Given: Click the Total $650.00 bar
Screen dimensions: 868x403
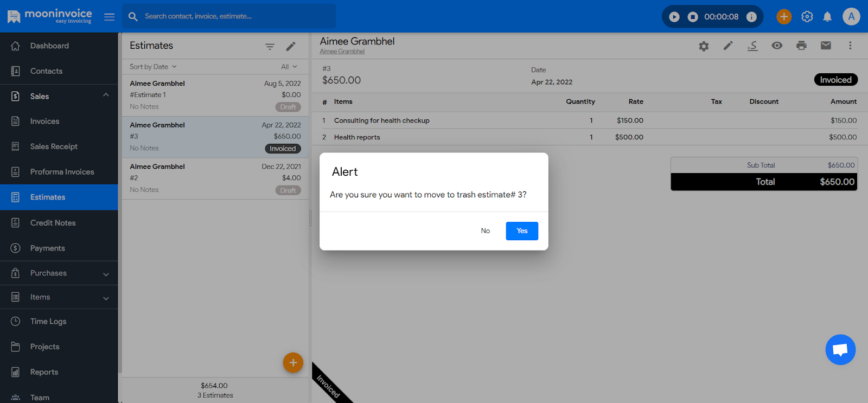Looking at the screenshot, I should pos(764,182).
